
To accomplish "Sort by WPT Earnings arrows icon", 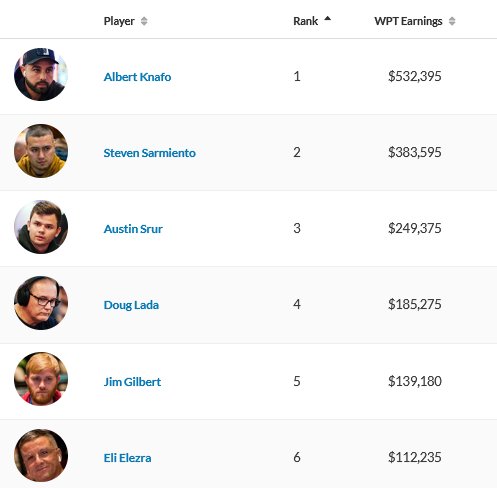I will pyautogui.click(x=452, y=21).
